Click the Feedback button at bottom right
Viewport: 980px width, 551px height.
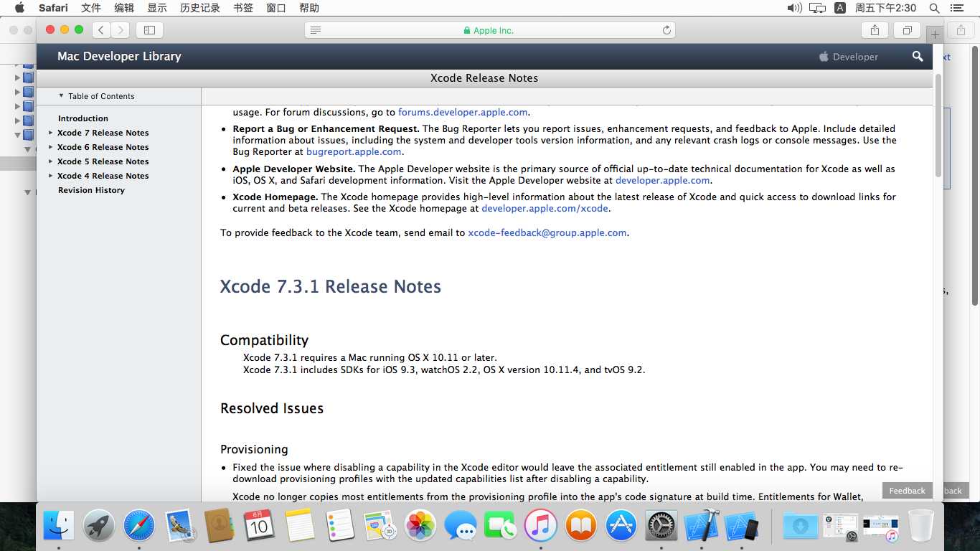[x=908, y=491]
